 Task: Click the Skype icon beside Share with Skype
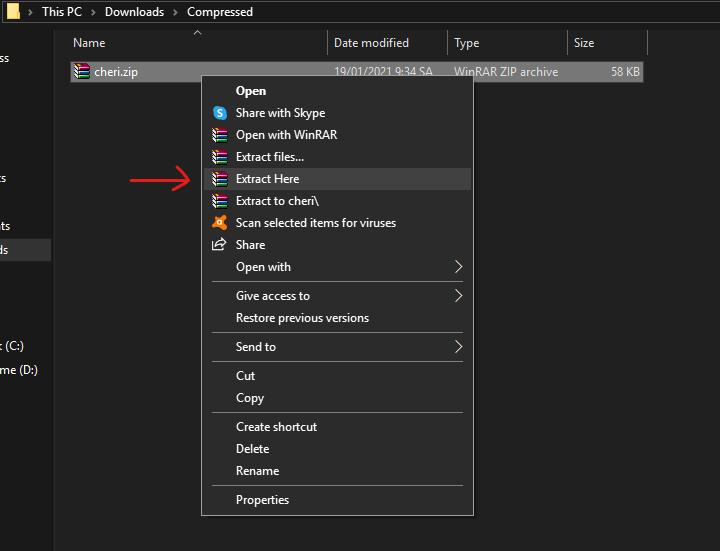point(220,113)
